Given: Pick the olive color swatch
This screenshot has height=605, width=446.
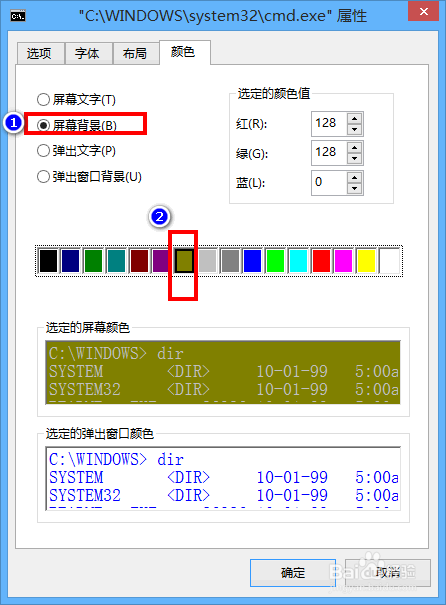Looking at the screenshot, I should point(184,261).
